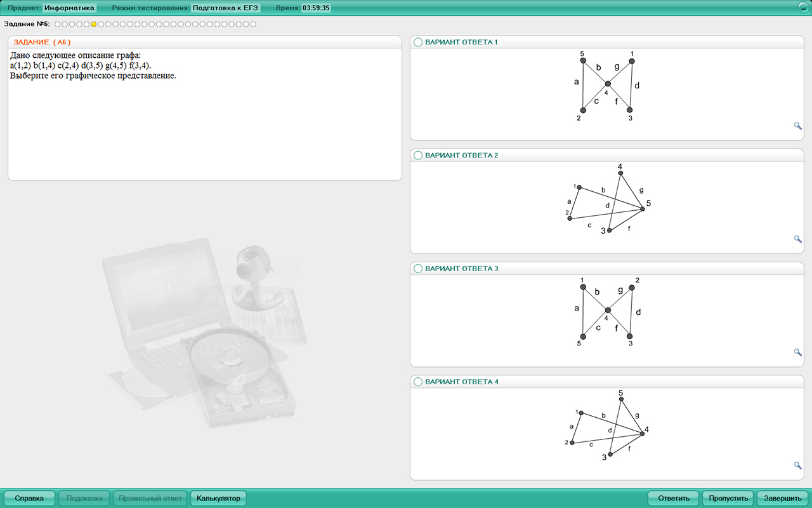The image size is (812, 508).
Task: Skip this question with Пропустить
Action: pyautogui.click(x=728, y=498)
